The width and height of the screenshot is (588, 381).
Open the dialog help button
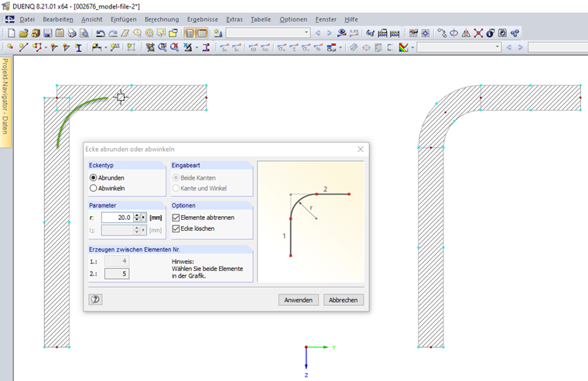point(96,299)
